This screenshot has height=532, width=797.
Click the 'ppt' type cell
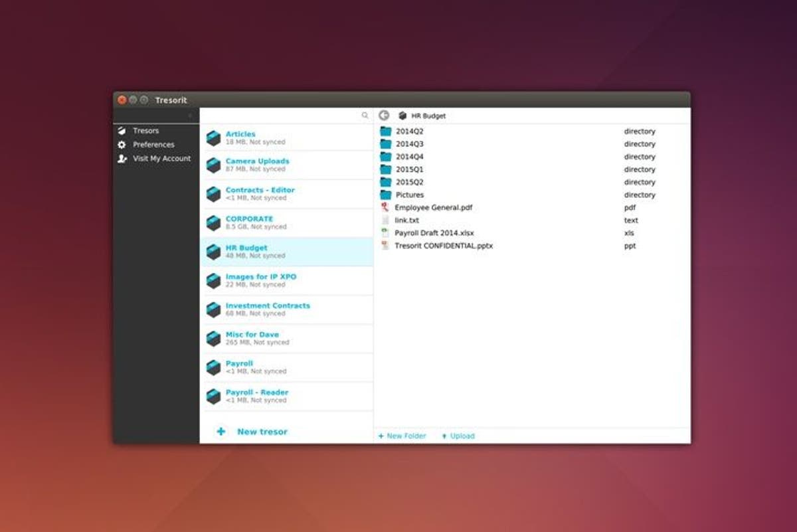[630, 246]
